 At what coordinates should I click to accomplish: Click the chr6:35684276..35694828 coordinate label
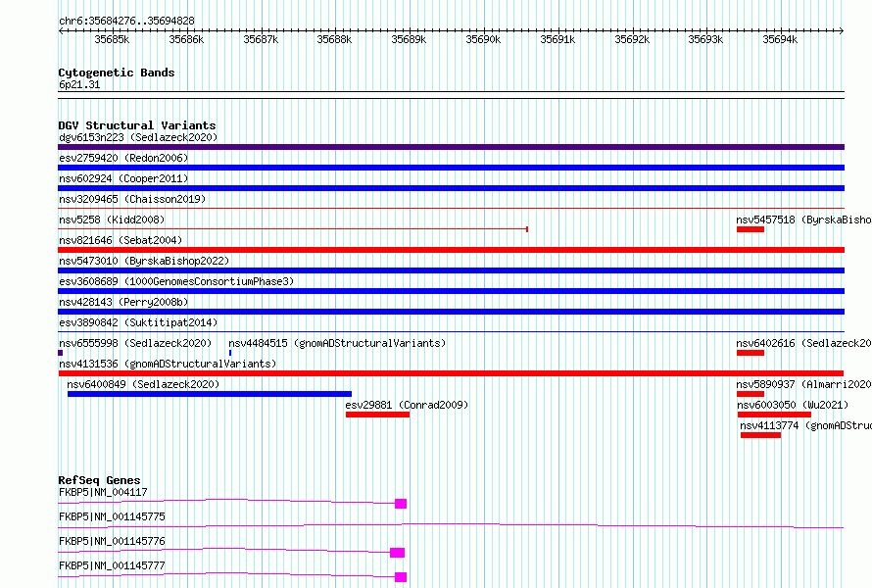(x=126, y=22)
